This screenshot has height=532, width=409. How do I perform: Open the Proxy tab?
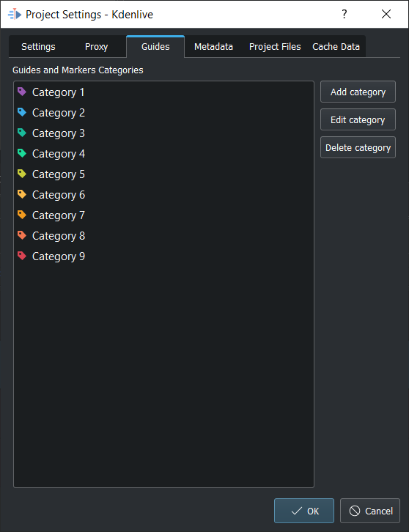97,46
